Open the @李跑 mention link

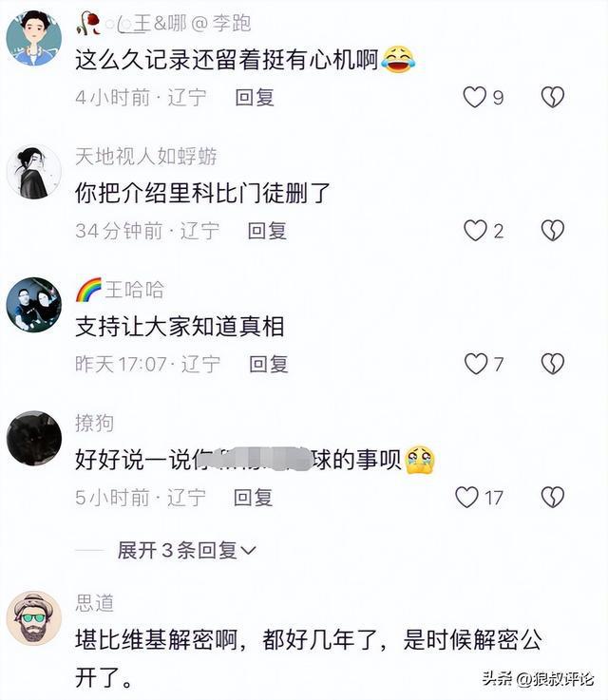click(x=221, y=23)
